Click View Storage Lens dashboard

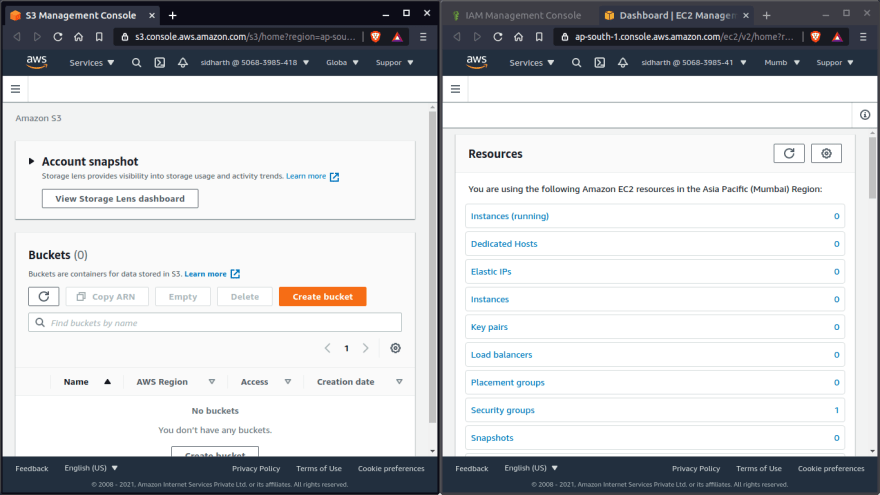pyautogui.click(x=120, y=199)
